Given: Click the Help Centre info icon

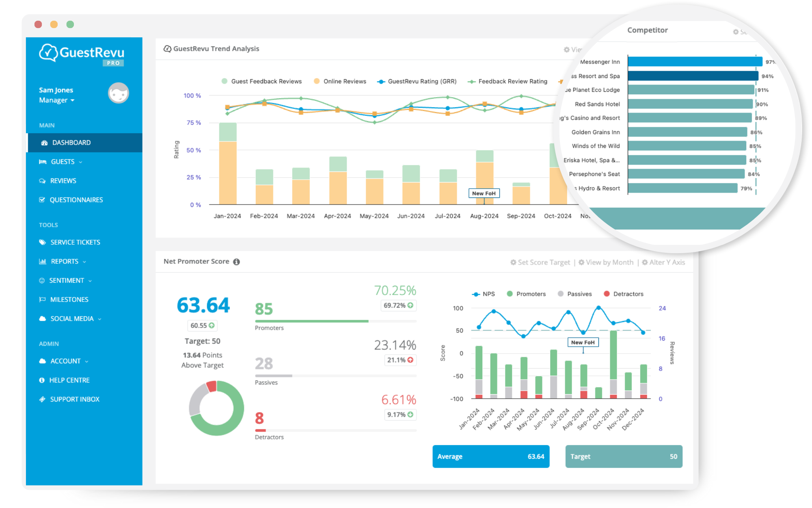Looking at the screenshot, I should pyautogui.click(x=42, y=380).
